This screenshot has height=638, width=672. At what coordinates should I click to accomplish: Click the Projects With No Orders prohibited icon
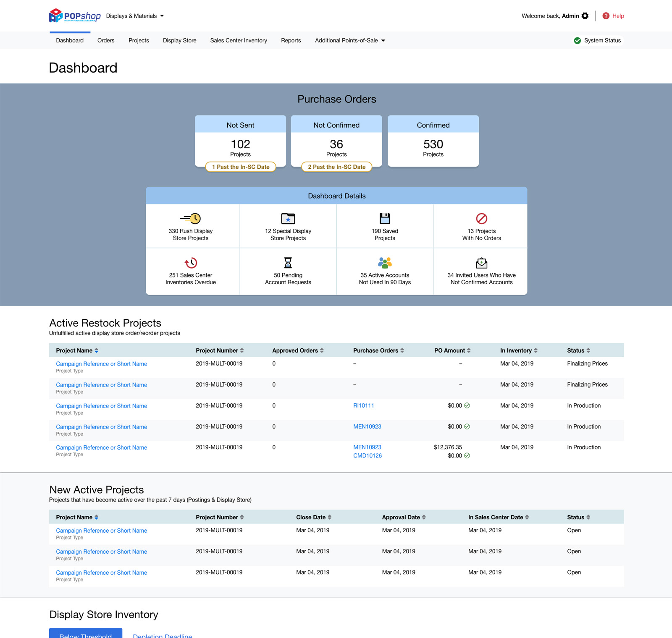tap(481, 218)
